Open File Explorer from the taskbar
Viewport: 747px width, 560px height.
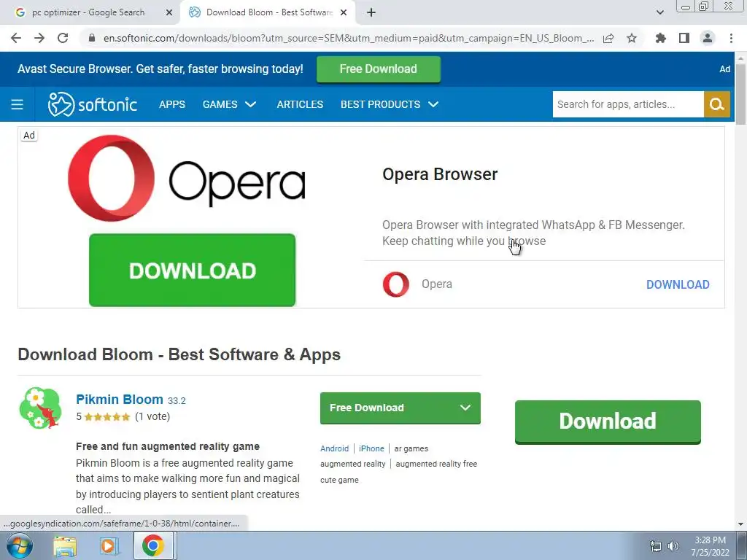coord(65,546)
